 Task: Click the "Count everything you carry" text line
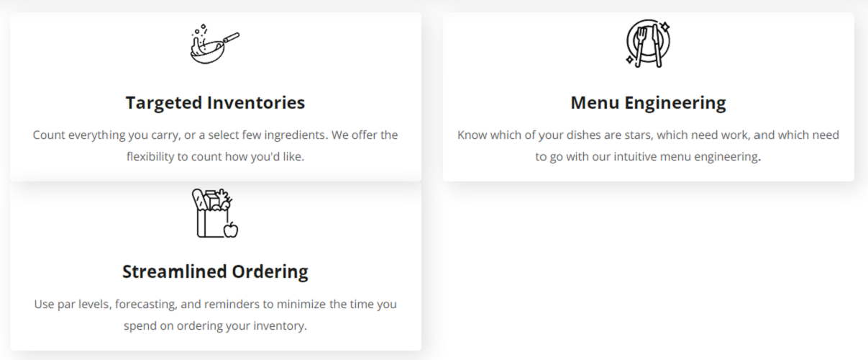pos(215,135)
